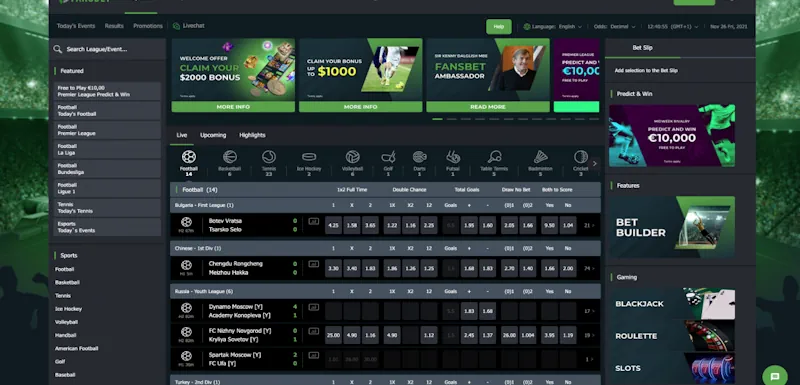Select Chengdu Rongcheng draw odds 3.40
The width and height of the screenshot is (800, 385).
coord(352,268)
